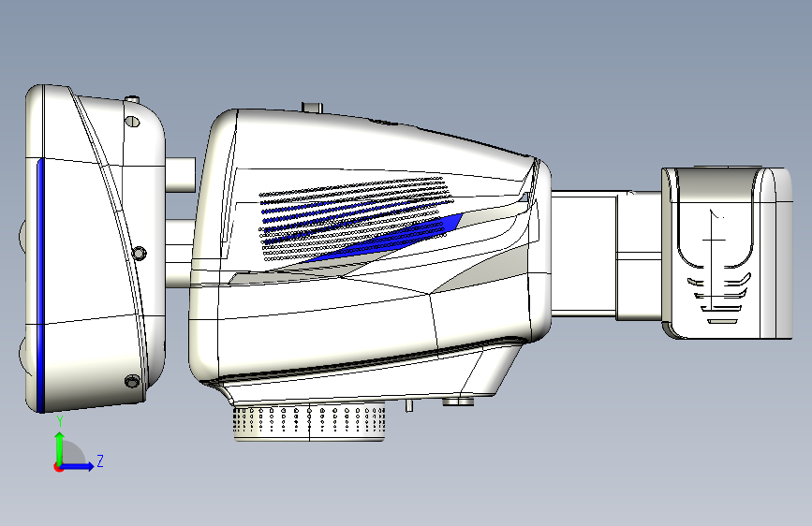This screenshot has height=526, width=812.
Task: Pick the bottom screw on the left housing
Action: (x=133, y=382)
